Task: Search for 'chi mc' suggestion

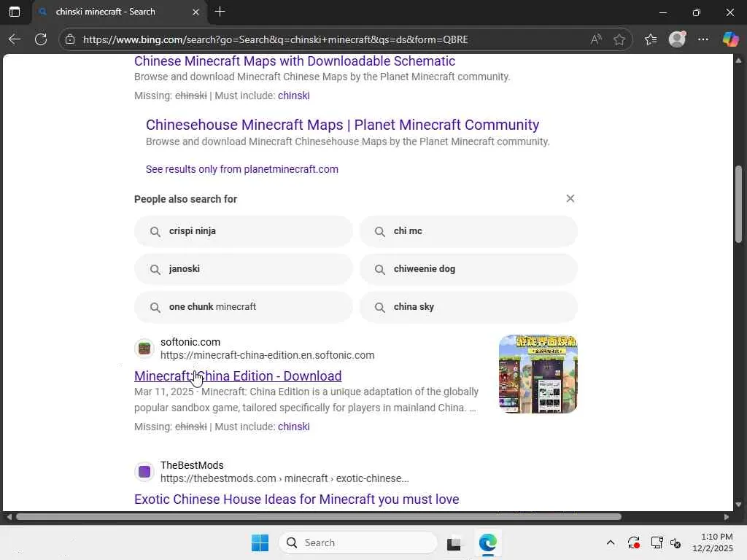Action: point(468,231)
